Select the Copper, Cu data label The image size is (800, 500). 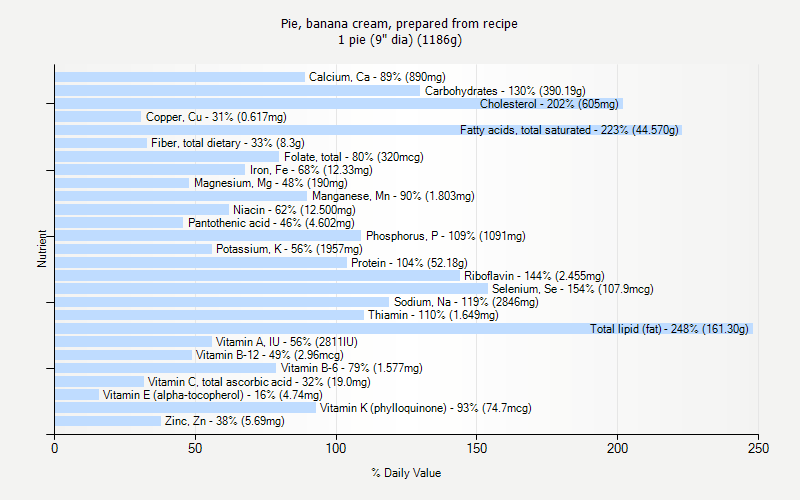click(216, 117)
